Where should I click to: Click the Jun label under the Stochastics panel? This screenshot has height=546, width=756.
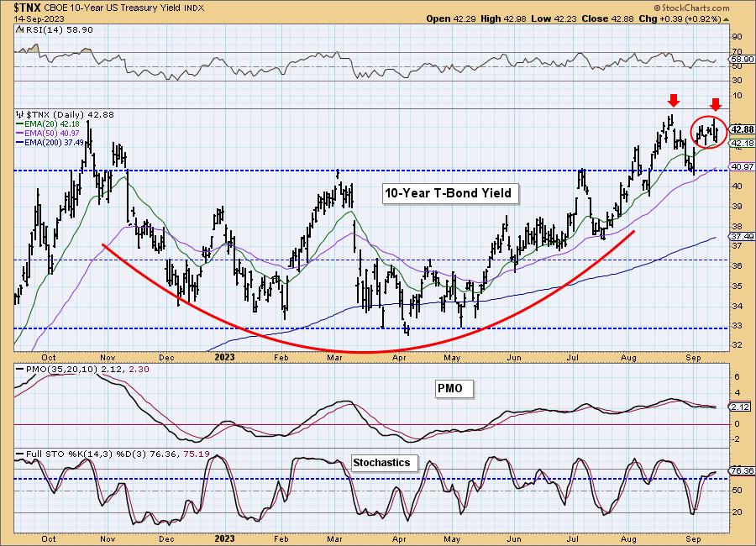[514, 538]
